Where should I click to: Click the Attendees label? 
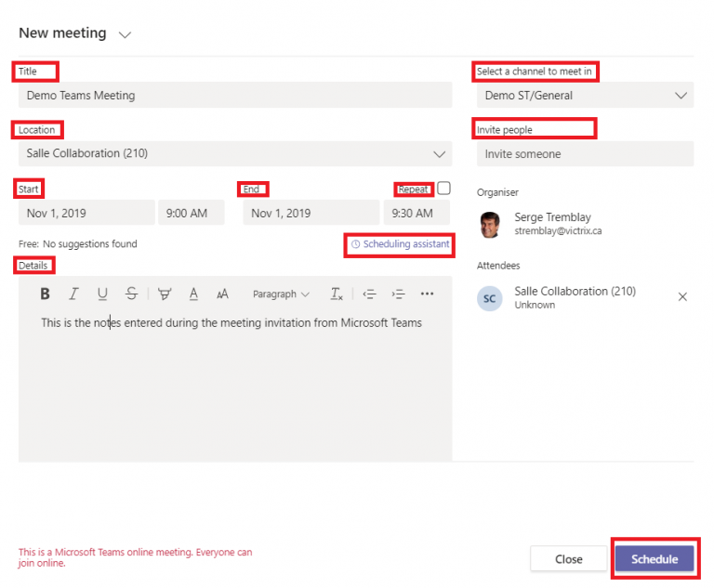coord(498,266)
